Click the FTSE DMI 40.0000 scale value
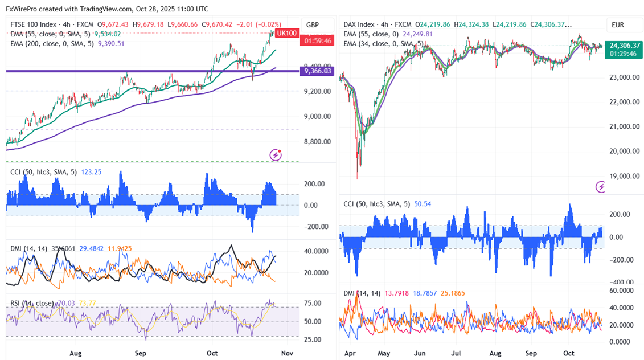644x360 pixels. [x=316, y=251]
